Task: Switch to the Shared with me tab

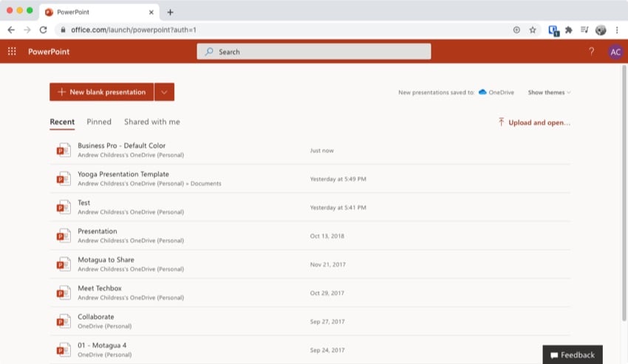Action: point(151,122)
